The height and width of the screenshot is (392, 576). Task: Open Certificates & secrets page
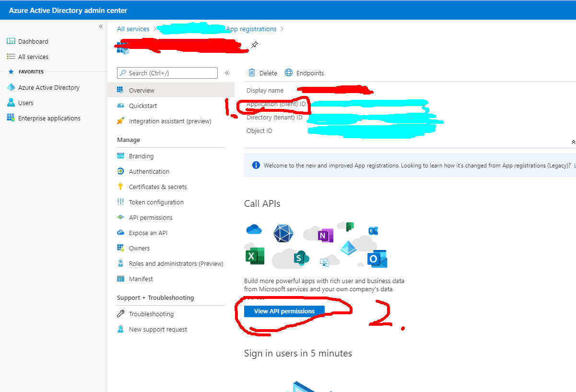tap(171, 187)
